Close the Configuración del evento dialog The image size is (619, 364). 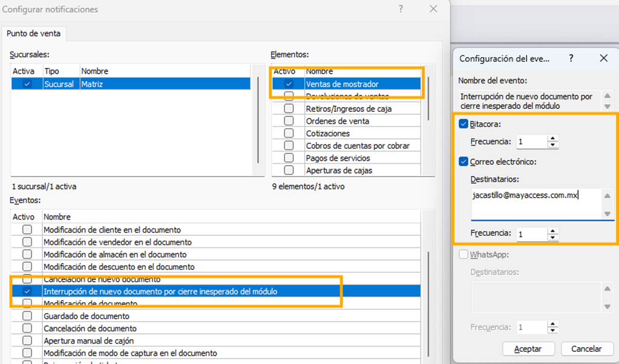click(x=603, y=58)
